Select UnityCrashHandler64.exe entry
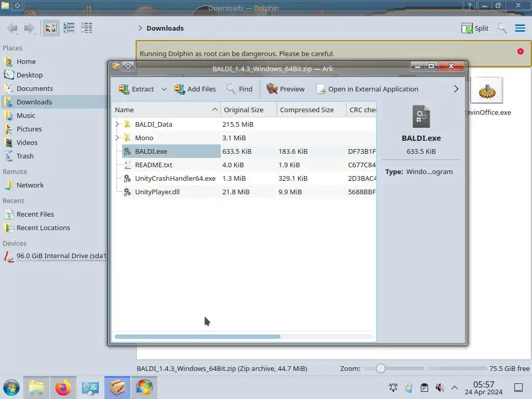Image resolution: width=532 pixels, height=399 pixels. 244,179
